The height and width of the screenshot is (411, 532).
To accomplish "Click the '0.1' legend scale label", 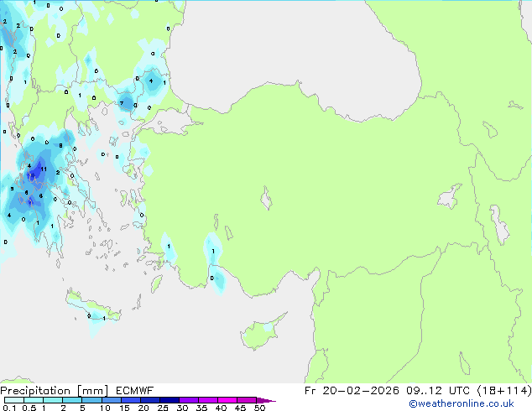I will pyautogui.click(x=9, y=408).
